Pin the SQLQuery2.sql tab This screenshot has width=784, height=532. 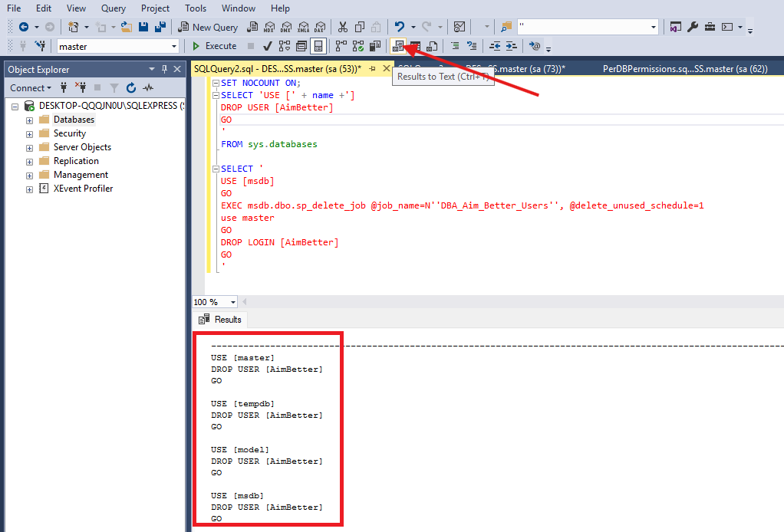click(x=373, y=69)
